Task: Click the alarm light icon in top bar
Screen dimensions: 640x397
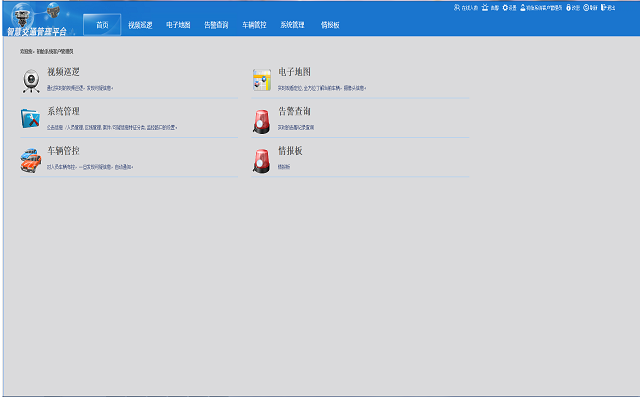Action: 485,7
